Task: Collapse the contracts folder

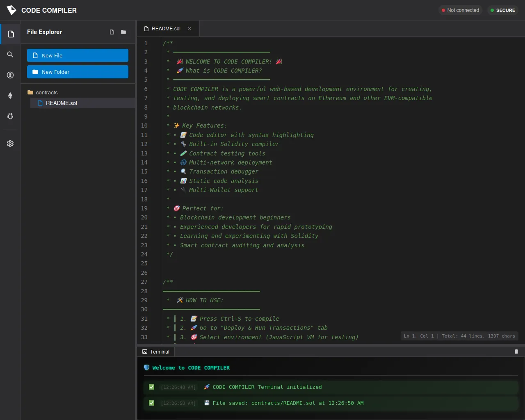Action: [46, 93]
